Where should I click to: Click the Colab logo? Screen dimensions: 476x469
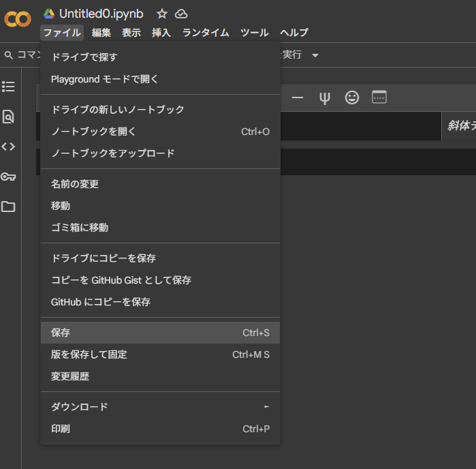coord(18,19)
